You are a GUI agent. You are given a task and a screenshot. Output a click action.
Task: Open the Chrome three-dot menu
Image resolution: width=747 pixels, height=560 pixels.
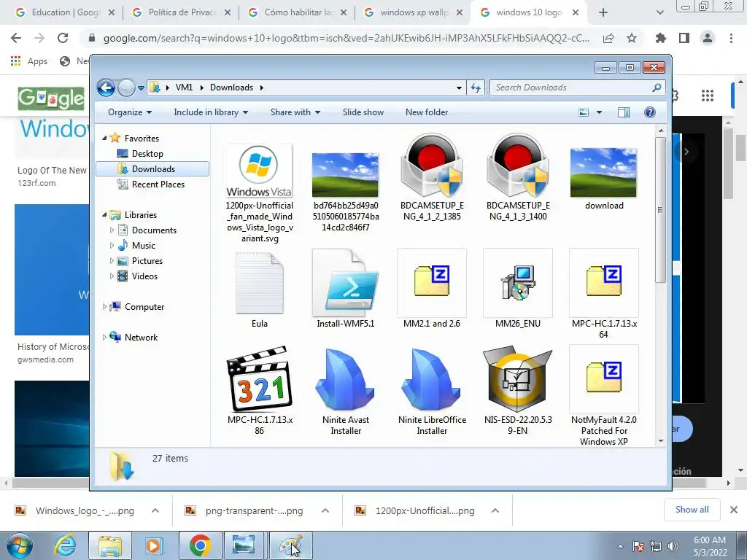point(731,38)
